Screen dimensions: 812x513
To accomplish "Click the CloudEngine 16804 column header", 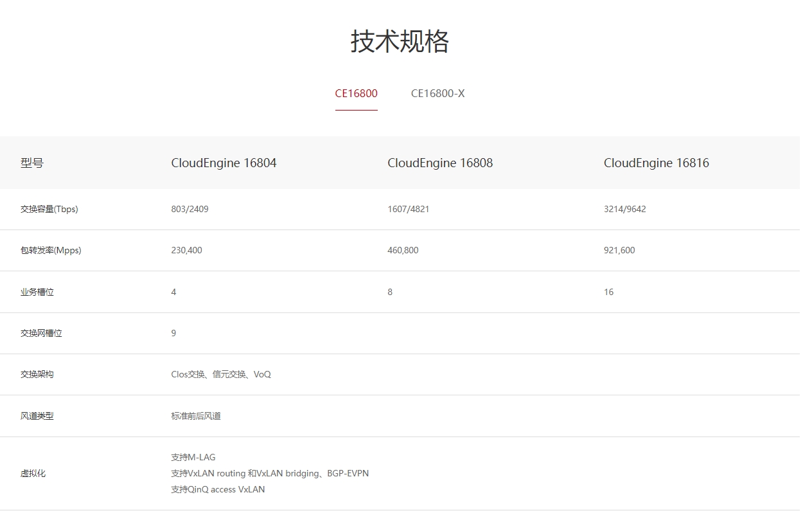I will [x=224, y=163].
